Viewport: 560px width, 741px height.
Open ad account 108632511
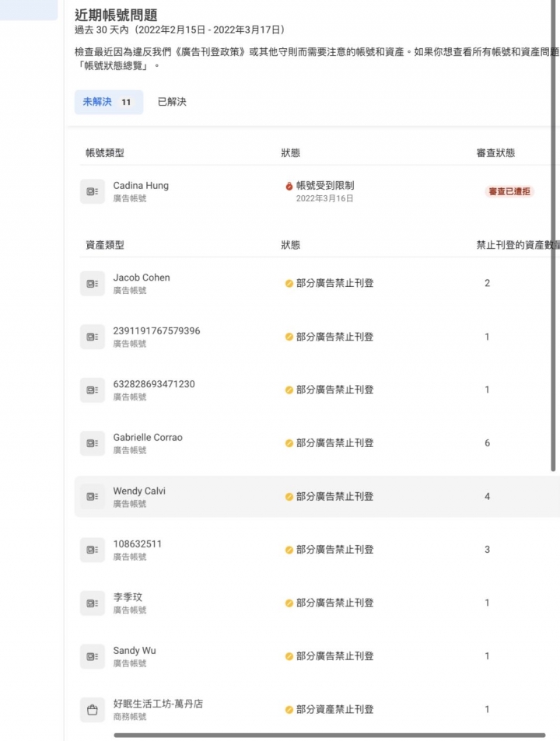[137, 544]
